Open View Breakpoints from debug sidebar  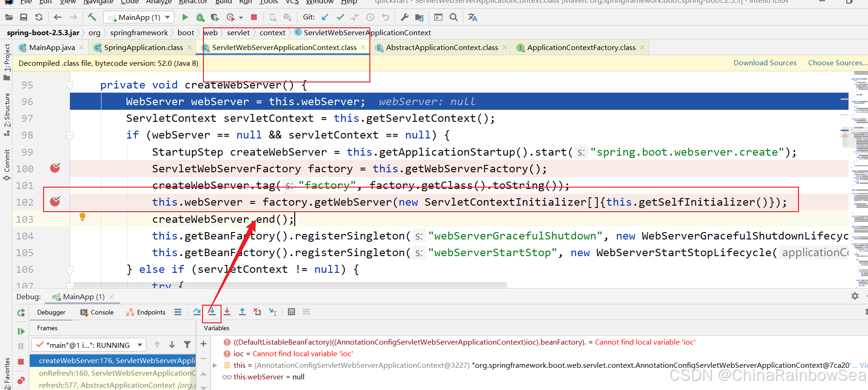[x=21, y=380]
